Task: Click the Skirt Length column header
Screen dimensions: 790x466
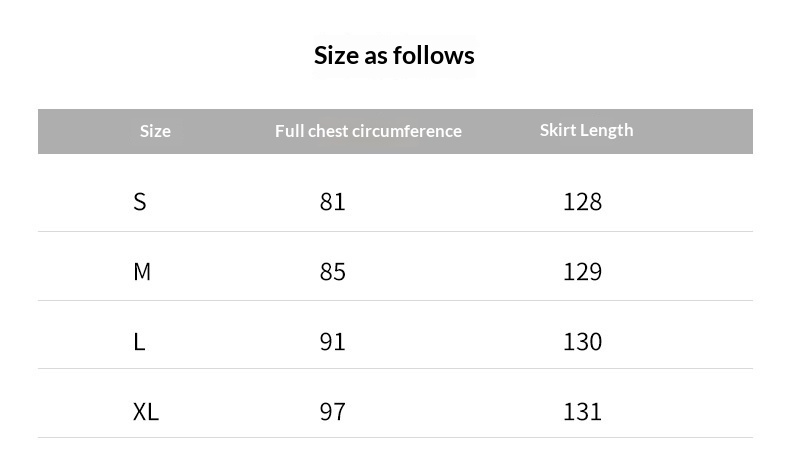Action: (586, 130)
